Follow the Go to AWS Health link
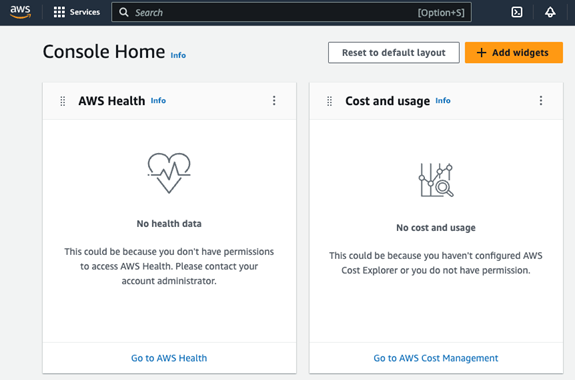The height and width of the screenshot is (380, 575). click(x=169, y=358)
